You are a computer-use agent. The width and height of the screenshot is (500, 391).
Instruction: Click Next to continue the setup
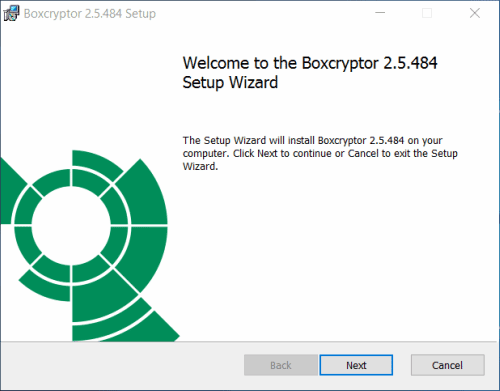(356, 365)
